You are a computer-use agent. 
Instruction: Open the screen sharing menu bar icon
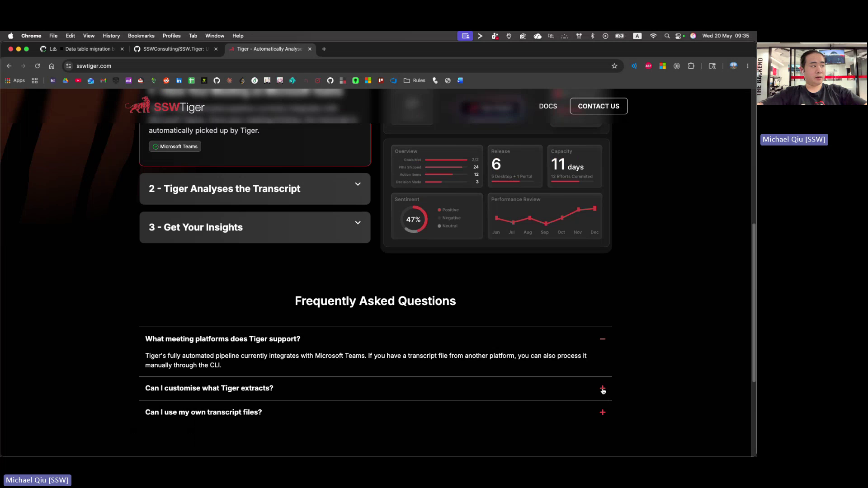click(x=465, y=36)
